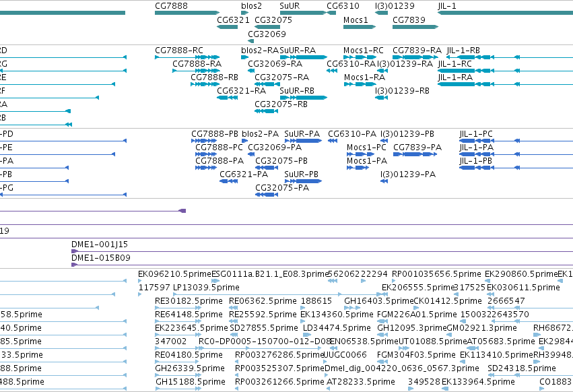573x392 pixels.
Task: Click transcript CG32075-RB label
Action: (x=281, y=104)
